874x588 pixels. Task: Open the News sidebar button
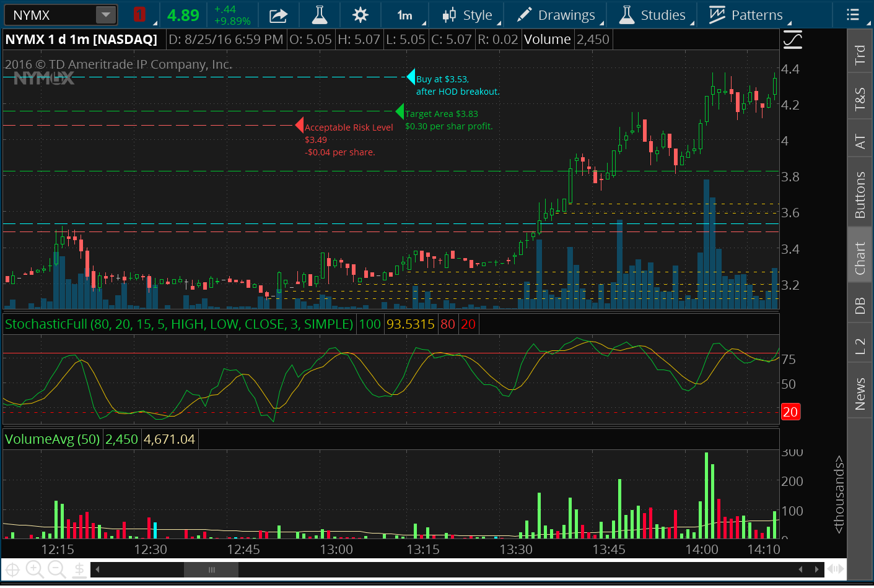click(860, 394)
